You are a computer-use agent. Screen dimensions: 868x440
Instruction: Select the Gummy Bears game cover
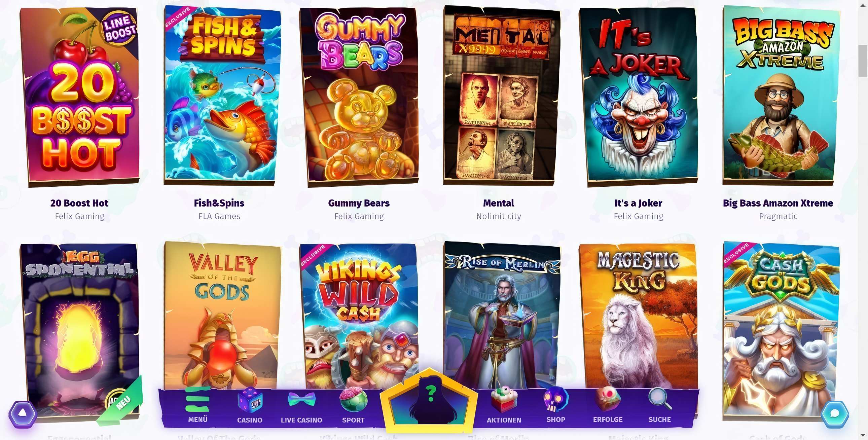pyautogui.click(x=359, y=97)
